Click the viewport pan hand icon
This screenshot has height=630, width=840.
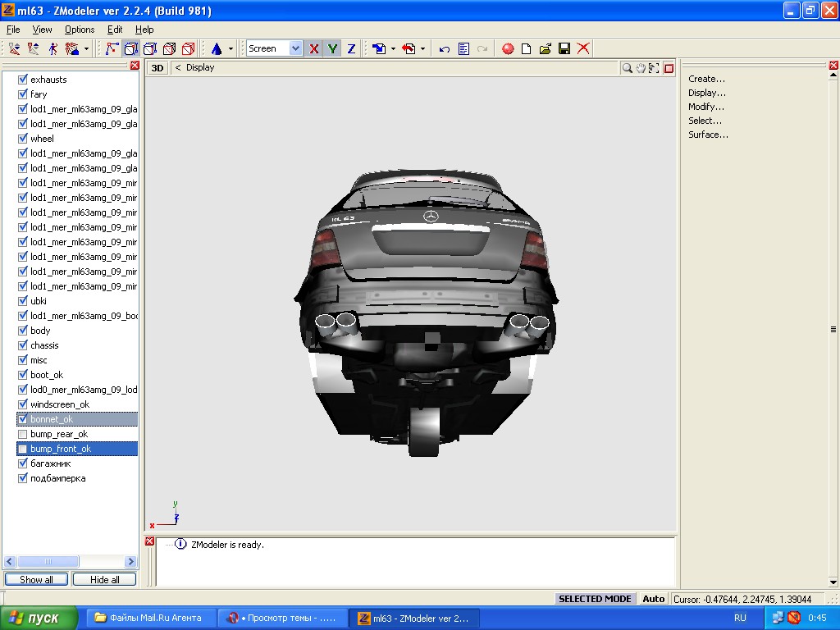[641, 68]
